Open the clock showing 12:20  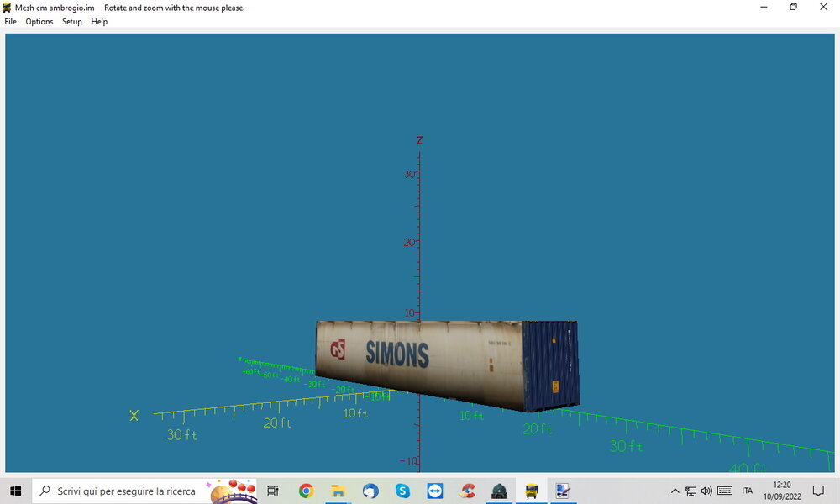pyautogui.click(x=782, y=491)
